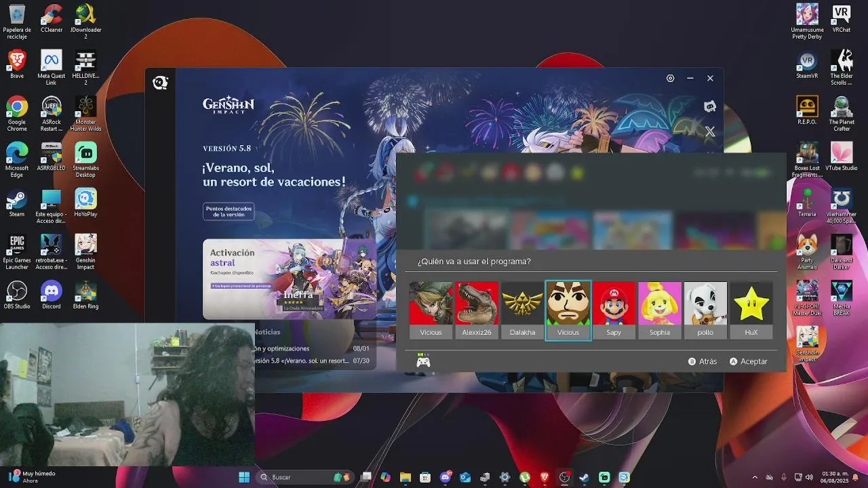Viewport: 868px width, 488px height.
Task: Select the Yu-Gi-Oh! Master Duel icon
Action: tap(807, 298)
